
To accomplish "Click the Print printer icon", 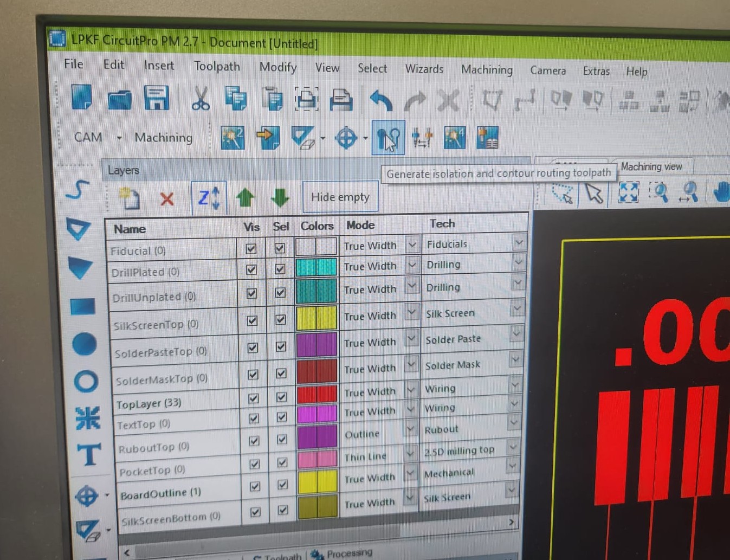I will [341, 100].
